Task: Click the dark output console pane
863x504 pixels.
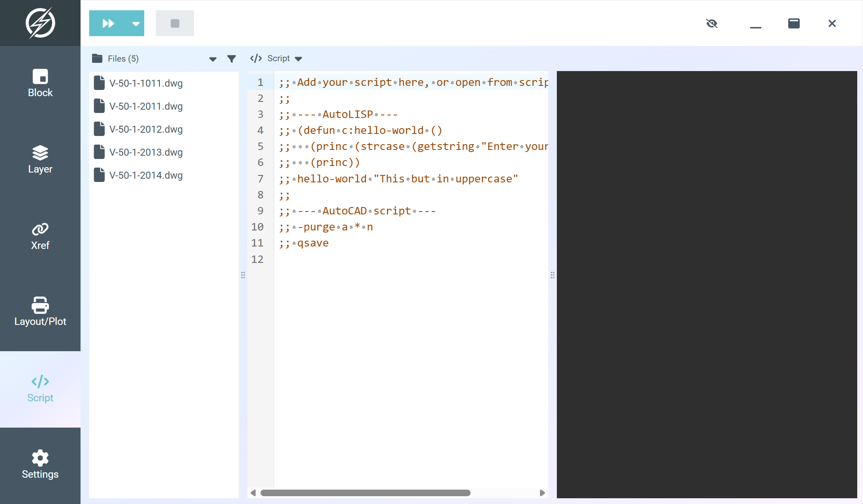Action: [x=707, y=285]
